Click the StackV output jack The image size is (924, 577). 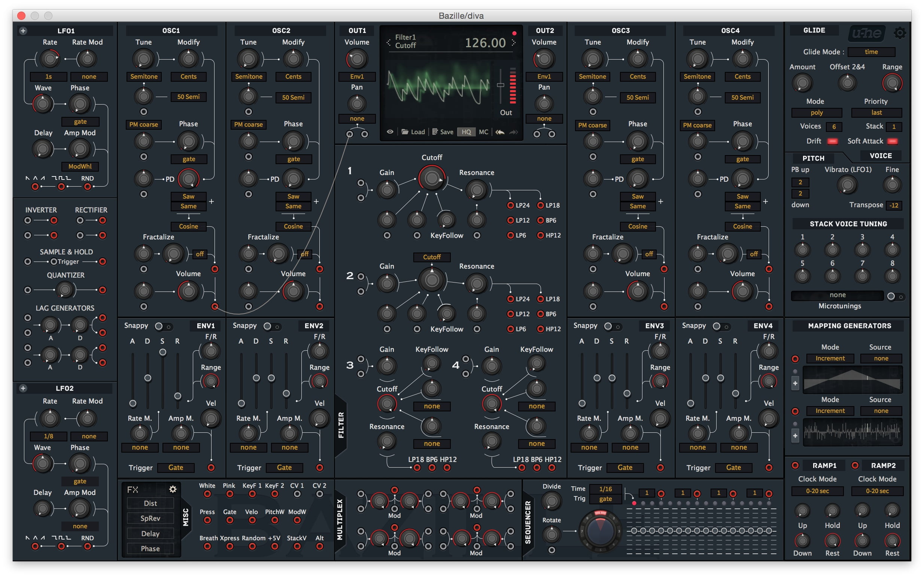297,547
